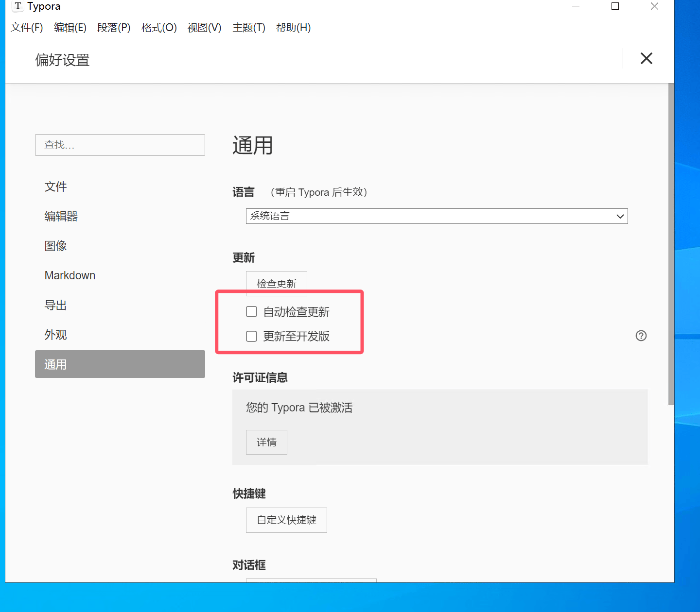This screenshot has width=700, height=612.
Task: Enable 更新至开发版 checkbox
Action: pos(251,336)
